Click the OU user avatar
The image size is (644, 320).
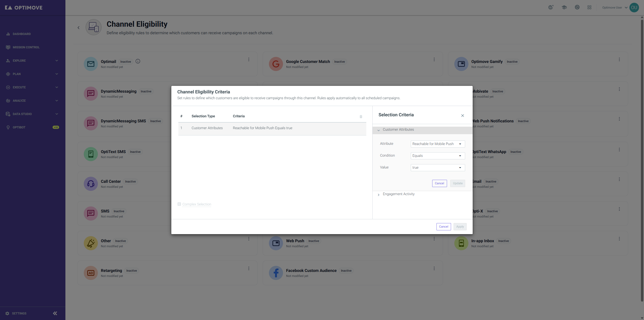point(634,8)
